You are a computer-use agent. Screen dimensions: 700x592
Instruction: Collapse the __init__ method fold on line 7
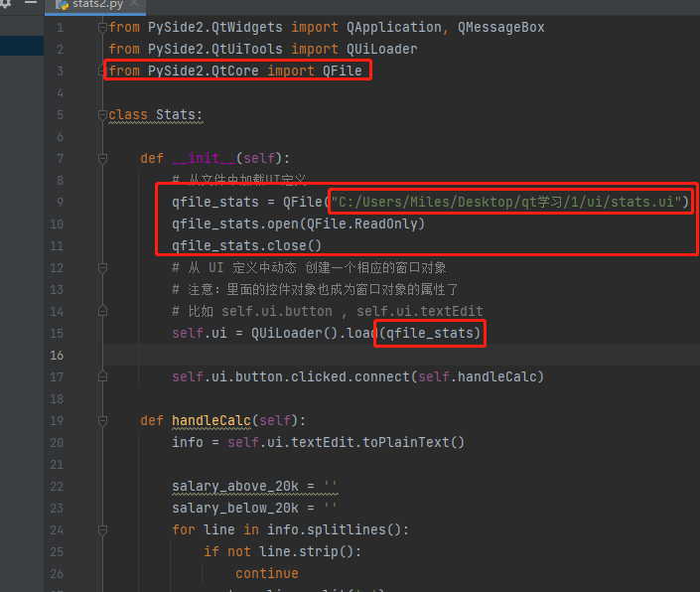pos(102,159)
